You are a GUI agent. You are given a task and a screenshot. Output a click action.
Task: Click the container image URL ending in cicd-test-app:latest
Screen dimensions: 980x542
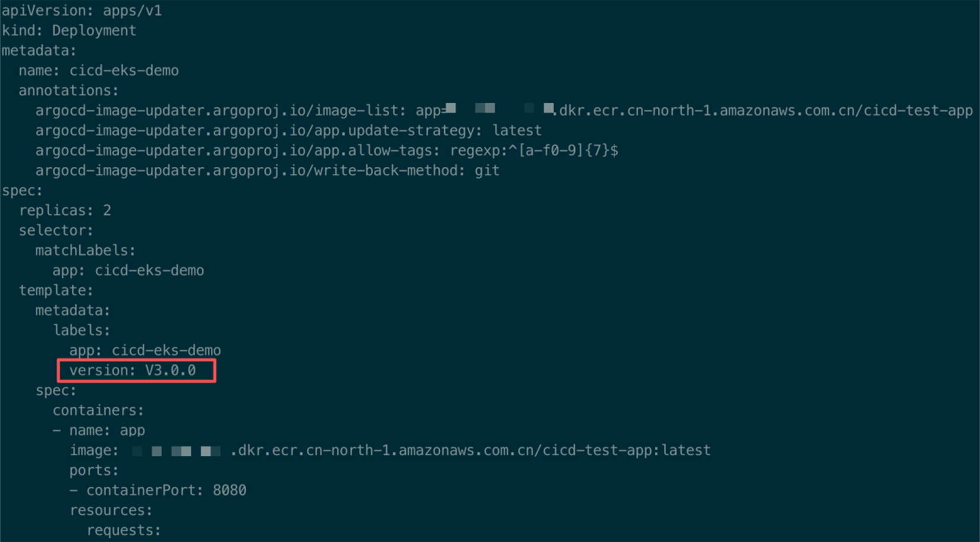[470, 451]
